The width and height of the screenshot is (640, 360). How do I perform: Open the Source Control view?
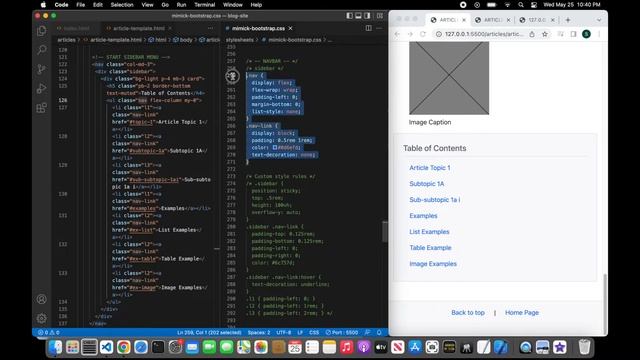tap(42, 69)
